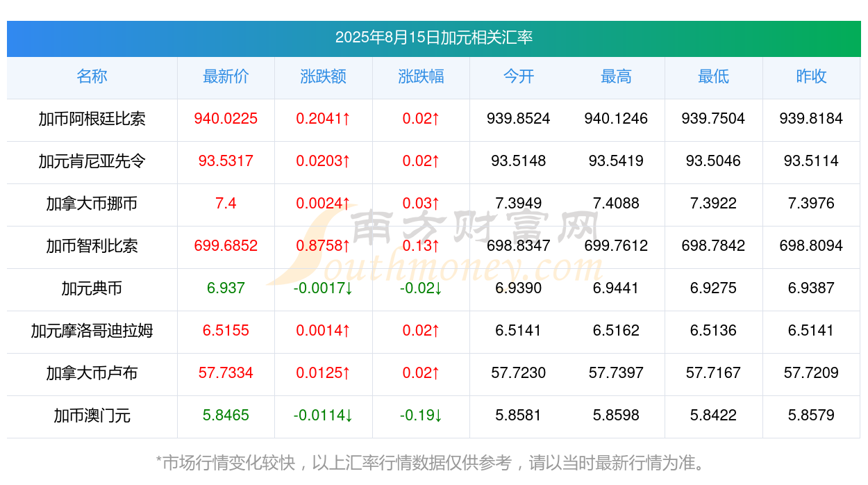Click row name 加元摩洛哥迪拉姆
The width and height of the screenshot is (868, 485).
pos(92,331)
